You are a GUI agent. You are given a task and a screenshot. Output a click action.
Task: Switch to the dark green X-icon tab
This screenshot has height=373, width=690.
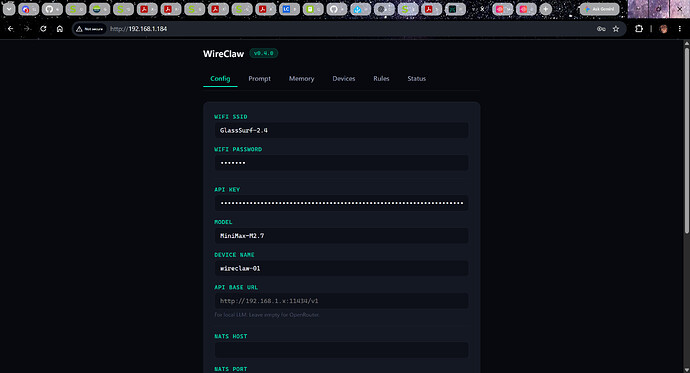coord(455,9)
